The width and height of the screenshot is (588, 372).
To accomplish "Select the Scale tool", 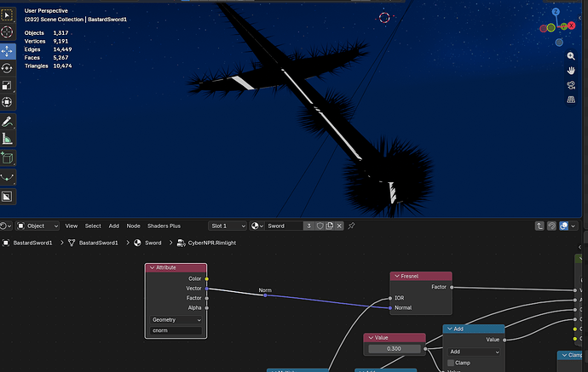I will click(7, 85).
